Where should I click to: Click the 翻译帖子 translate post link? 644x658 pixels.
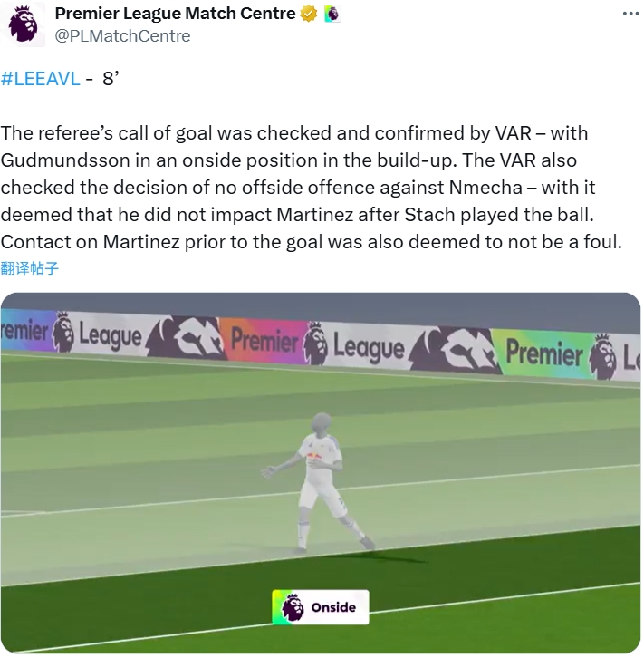coord(29,267)
